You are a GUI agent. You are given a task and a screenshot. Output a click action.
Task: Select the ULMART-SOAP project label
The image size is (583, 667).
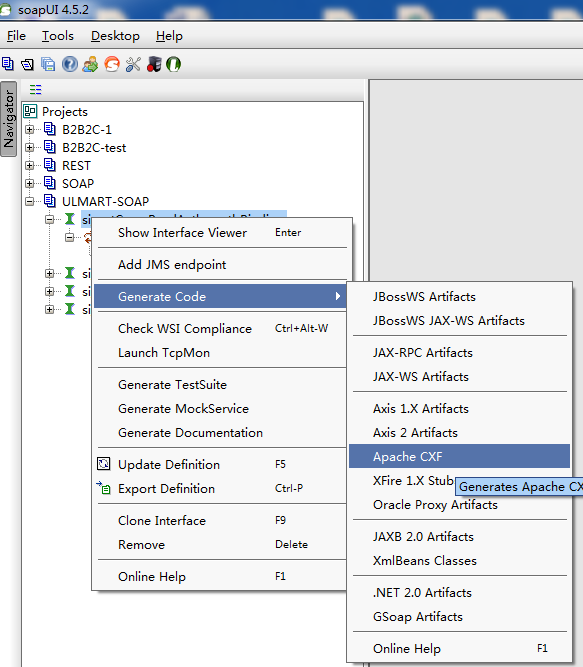pos(105,201)
